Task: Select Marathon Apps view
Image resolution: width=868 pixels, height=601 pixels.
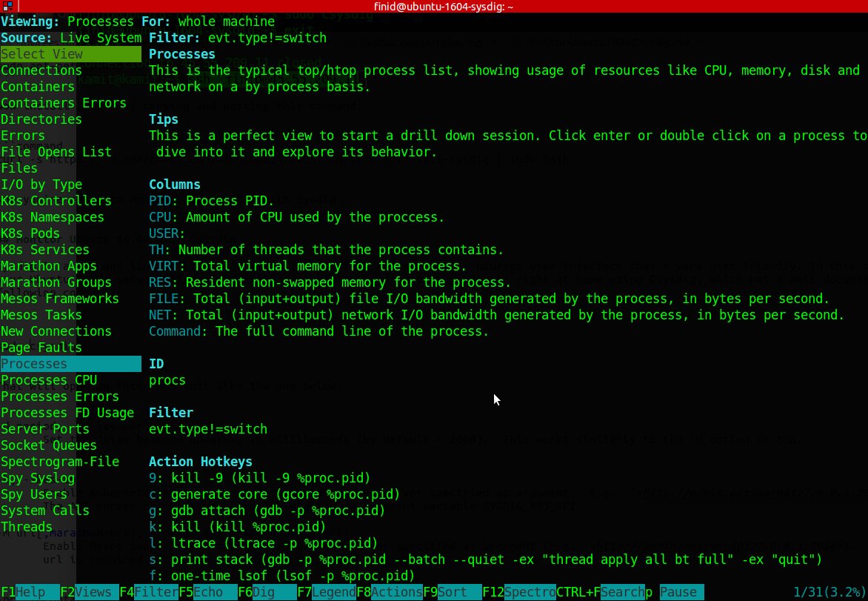Action: click(49, 266)
